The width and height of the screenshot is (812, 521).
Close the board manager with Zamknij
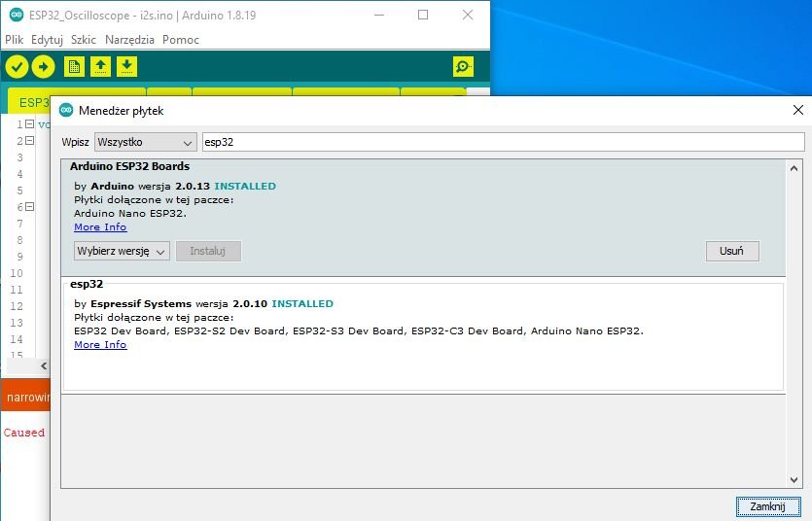768,506
